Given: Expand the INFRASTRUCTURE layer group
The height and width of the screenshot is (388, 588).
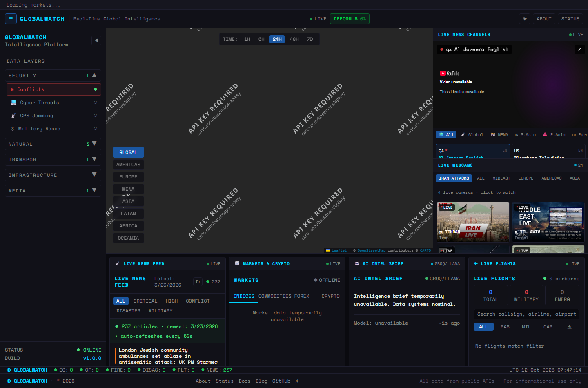Looking at the screenshot, I should click(x=53, y=175).
